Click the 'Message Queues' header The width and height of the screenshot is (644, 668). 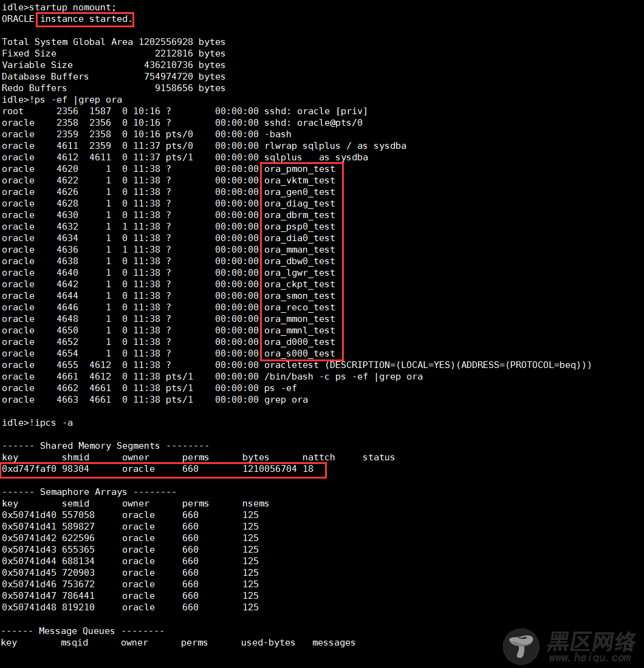click(77, 630)
